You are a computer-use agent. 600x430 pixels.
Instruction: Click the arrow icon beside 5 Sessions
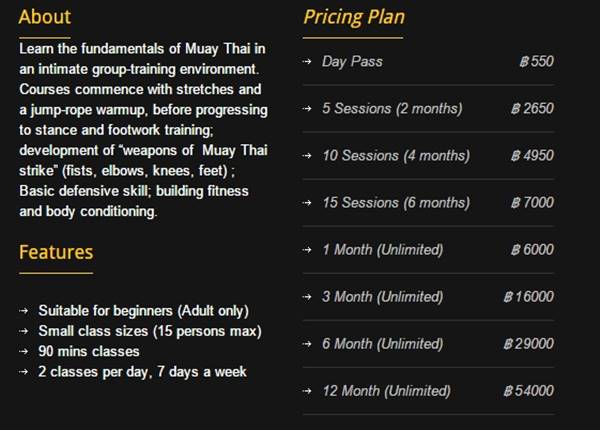click(307, 109)
